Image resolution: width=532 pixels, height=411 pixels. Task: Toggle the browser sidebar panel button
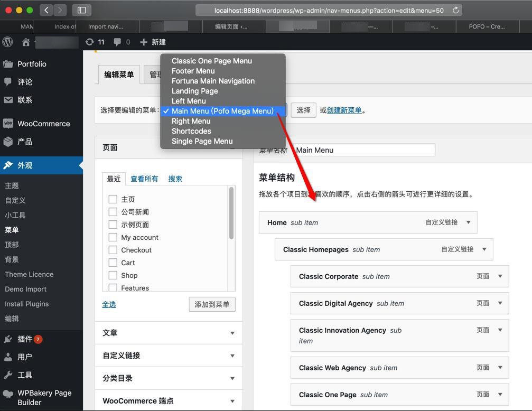(81, 10)
